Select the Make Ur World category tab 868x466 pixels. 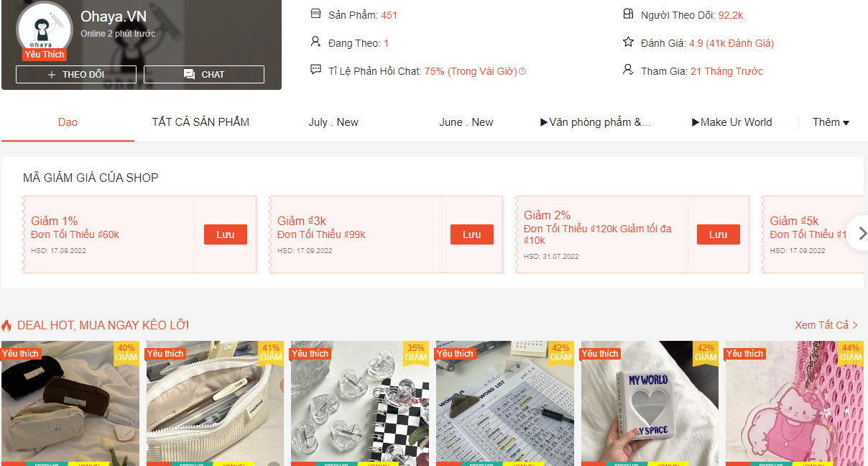731,122
